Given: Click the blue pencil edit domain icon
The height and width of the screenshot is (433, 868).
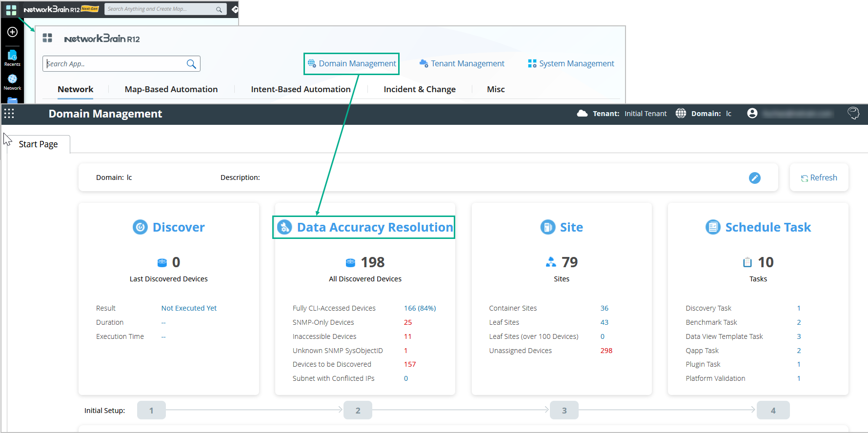Looking at the screenshot, I should (x=754, y=178).
